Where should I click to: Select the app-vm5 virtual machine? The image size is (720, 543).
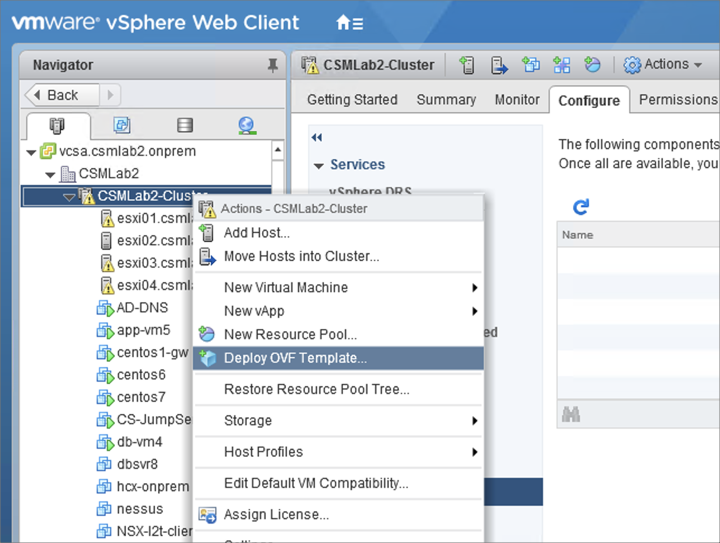[133, 330]
